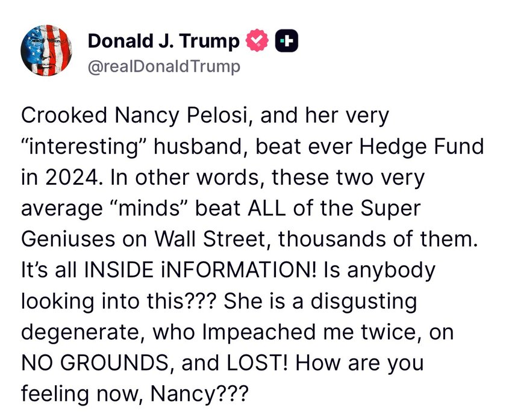Click the black plus badge icon

coord(287,40)
